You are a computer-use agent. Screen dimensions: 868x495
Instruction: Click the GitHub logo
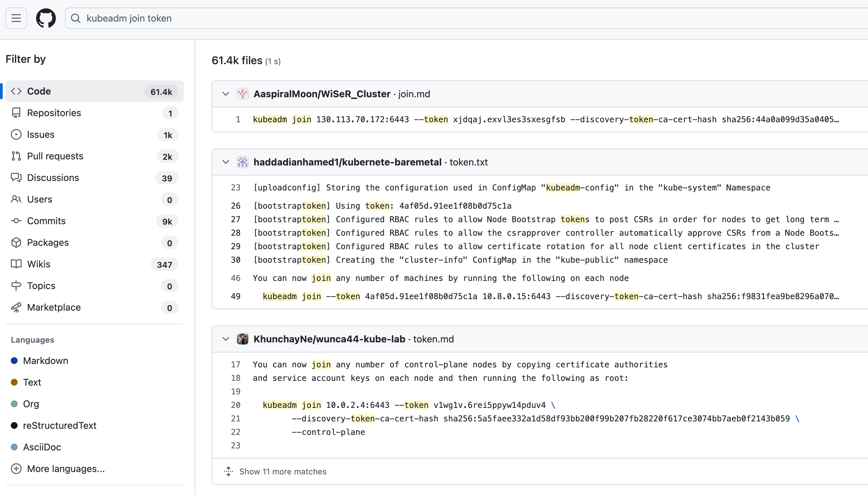point(46,18)
